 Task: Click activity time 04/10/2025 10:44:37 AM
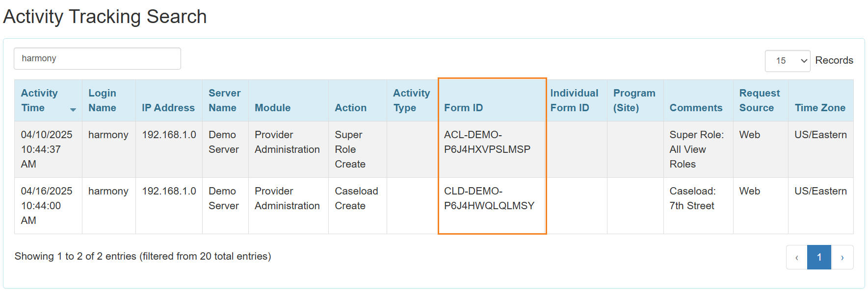pos(47,149)
